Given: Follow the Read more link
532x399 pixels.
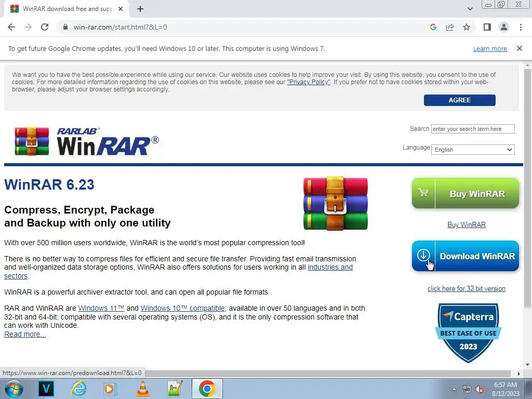Looking at the screenshot, I should 25,334.
